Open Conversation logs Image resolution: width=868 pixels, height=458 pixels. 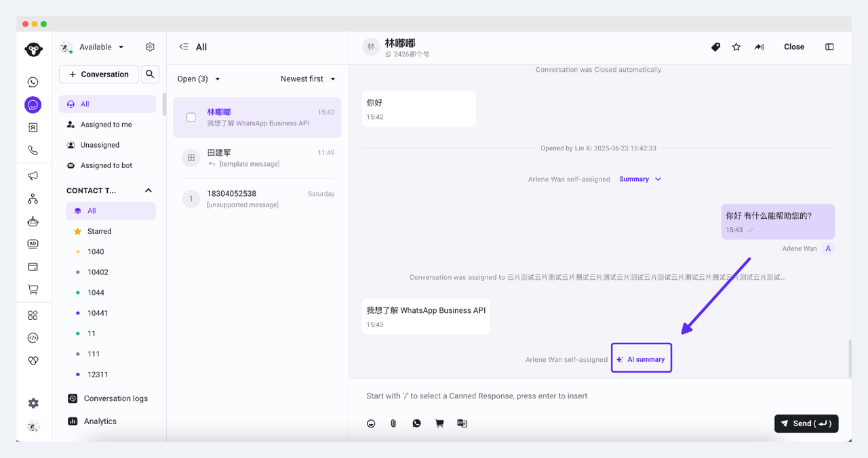(x=115, y=398)
